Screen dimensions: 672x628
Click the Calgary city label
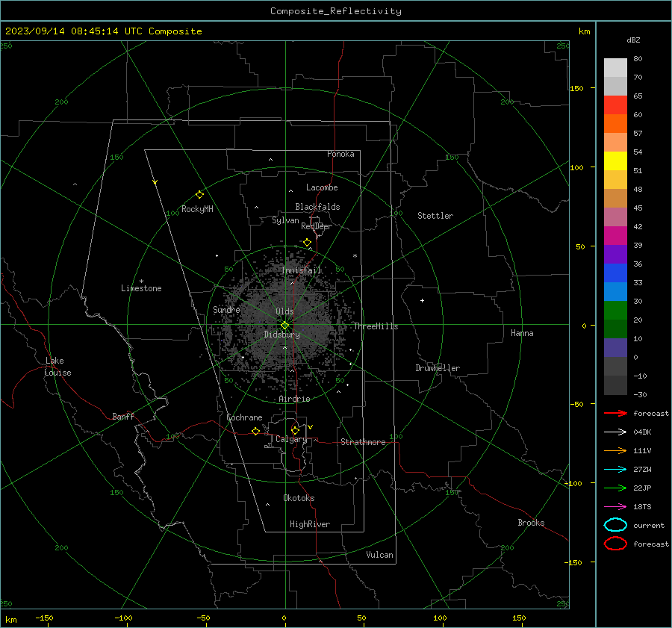click(291, 439)
